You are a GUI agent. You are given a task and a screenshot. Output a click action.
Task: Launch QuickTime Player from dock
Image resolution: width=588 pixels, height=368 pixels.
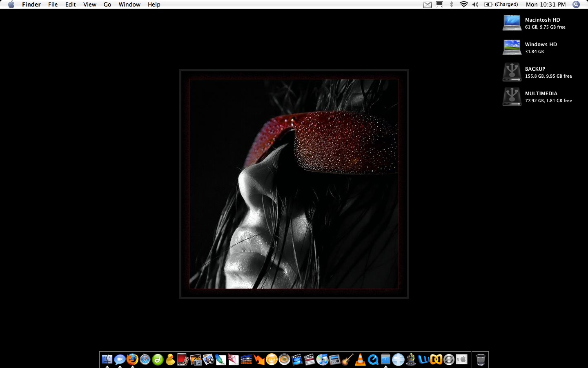373,359
